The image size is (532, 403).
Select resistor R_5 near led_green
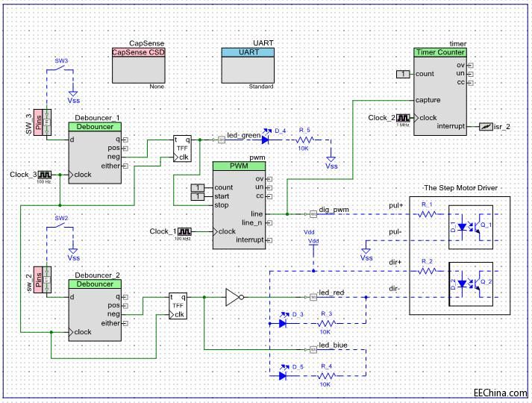point(304,139)
